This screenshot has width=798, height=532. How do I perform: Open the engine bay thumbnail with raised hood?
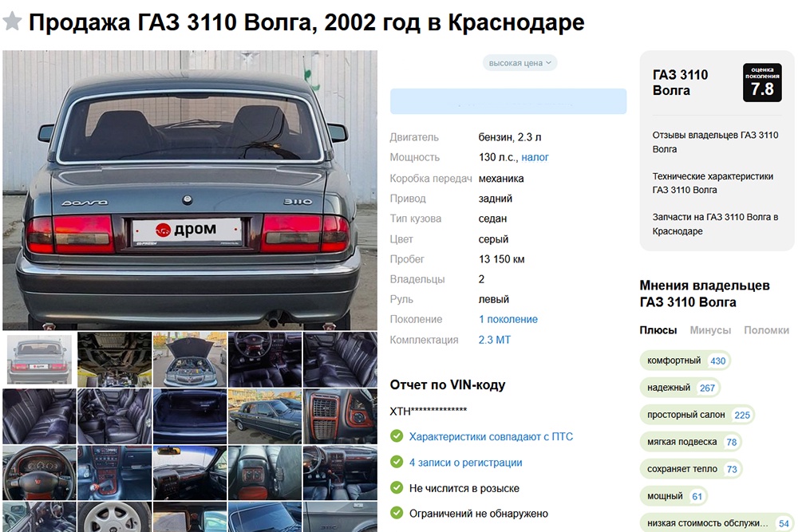point(190,360)
